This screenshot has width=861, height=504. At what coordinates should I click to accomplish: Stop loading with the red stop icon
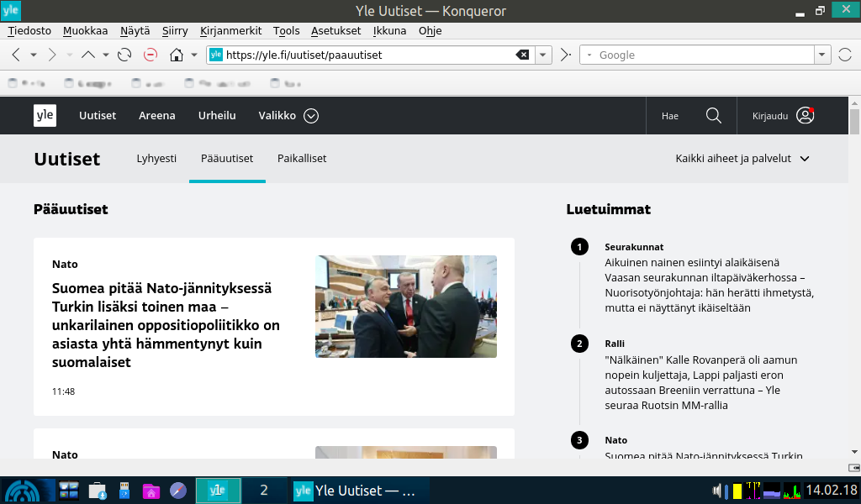pos(150,55)
